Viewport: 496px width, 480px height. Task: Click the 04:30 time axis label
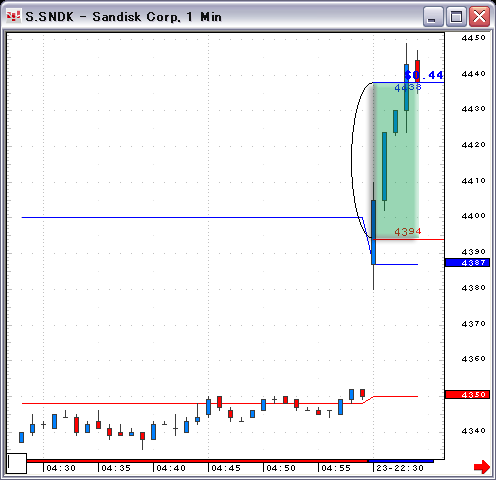tap(61, 468)
